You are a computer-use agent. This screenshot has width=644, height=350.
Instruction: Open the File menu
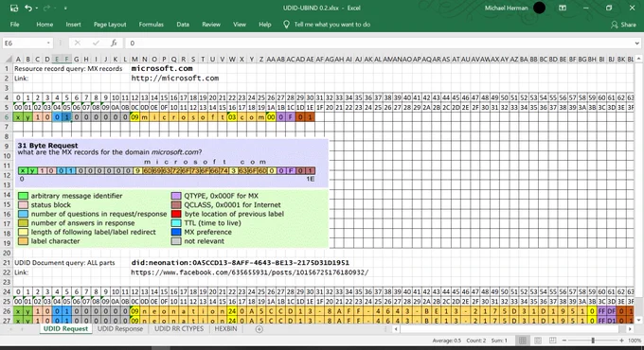(15, 25)
